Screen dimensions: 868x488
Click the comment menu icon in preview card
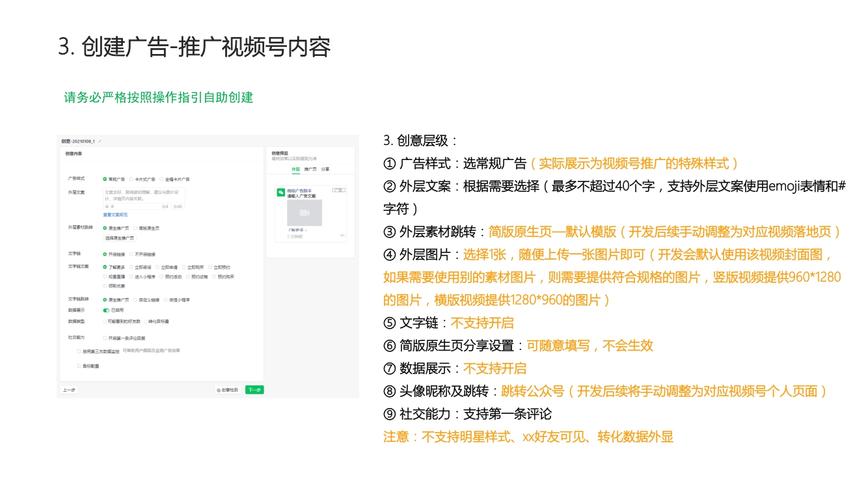coord(342,236)
